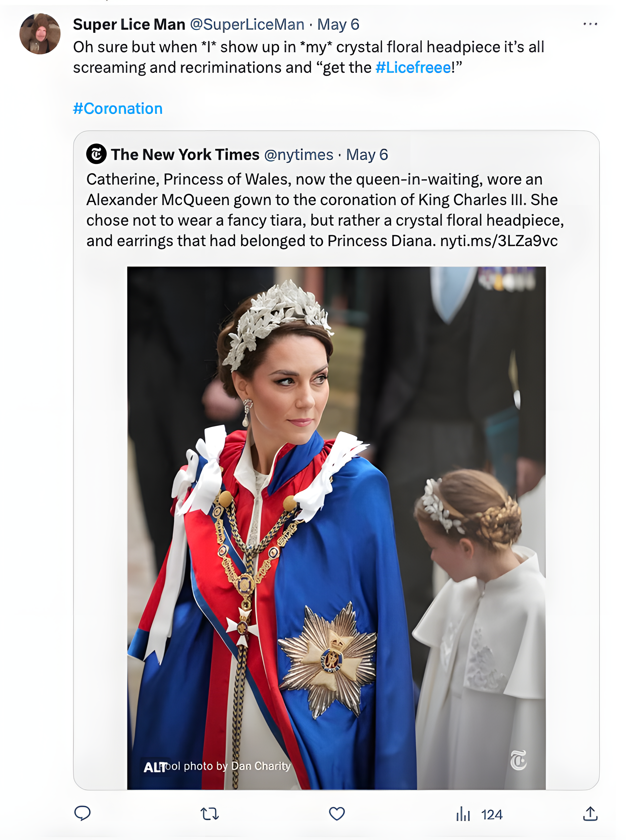The width and height of the screenshot is (626, 840).
Task: Click The New York Times display name
Action: 185,155
